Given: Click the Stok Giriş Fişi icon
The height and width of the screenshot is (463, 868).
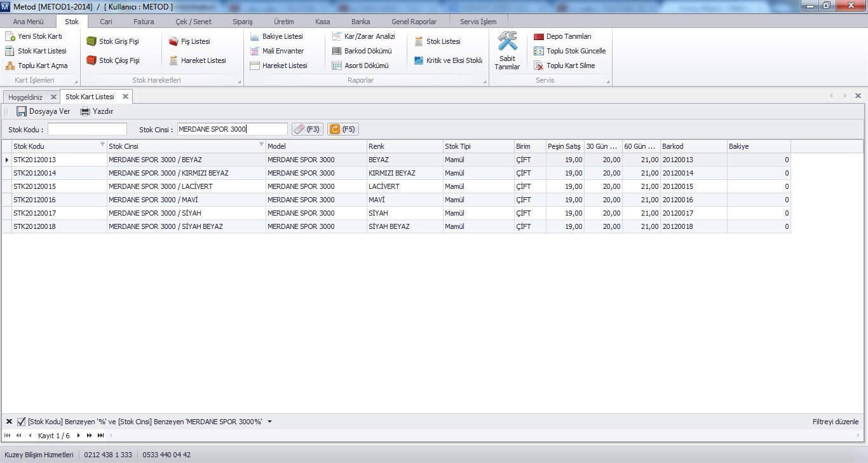Looking at the screenshot, I should [x=92, y=41].
